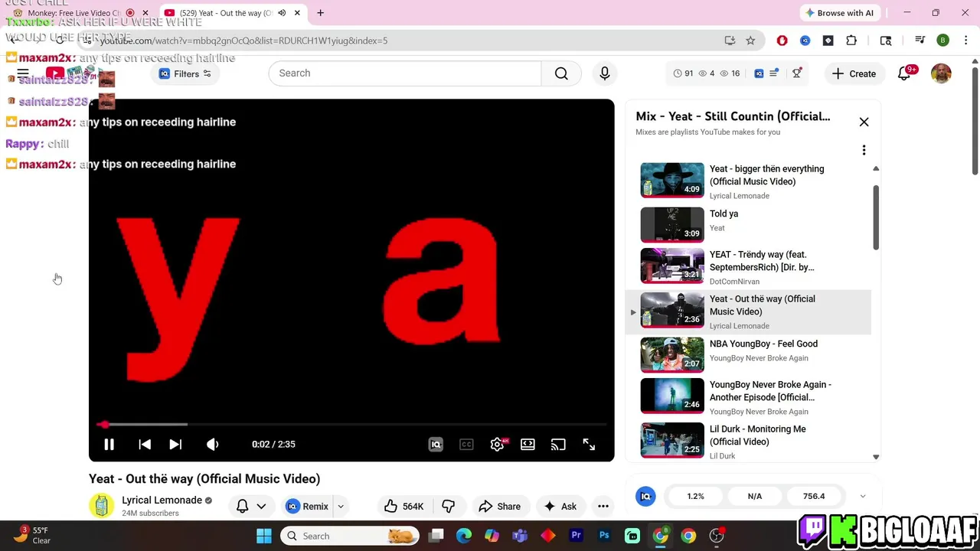The height and width of the screenshot is (551, 980).
Task: Cast the video to a device
Action: 558,445
